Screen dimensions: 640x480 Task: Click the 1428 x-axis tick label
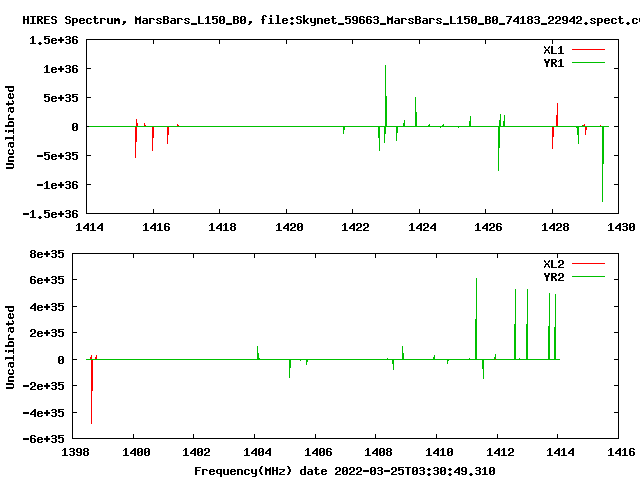[x=555, y=227]
